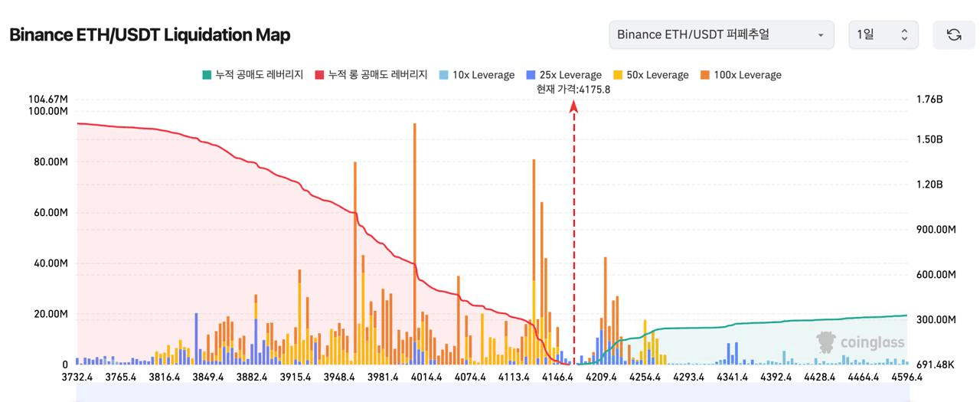Click the 3732.4 x-axis price label
Image resolution: width=980 pixels, height=402 pixels.
pyautogui.click(x=76, y=377)
